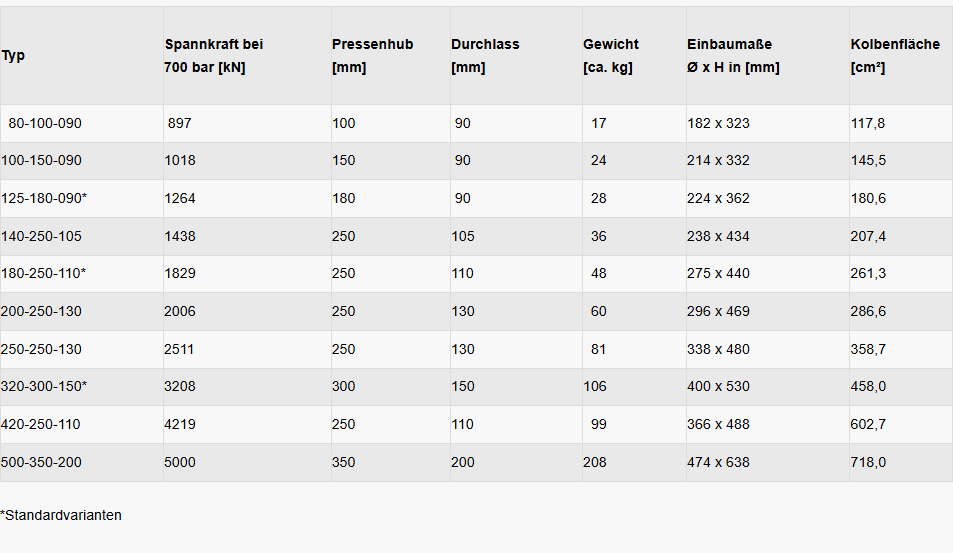Select clamping force value 4219
The height and width of the screenshot is (553, 953).
[x=180, y=424]
